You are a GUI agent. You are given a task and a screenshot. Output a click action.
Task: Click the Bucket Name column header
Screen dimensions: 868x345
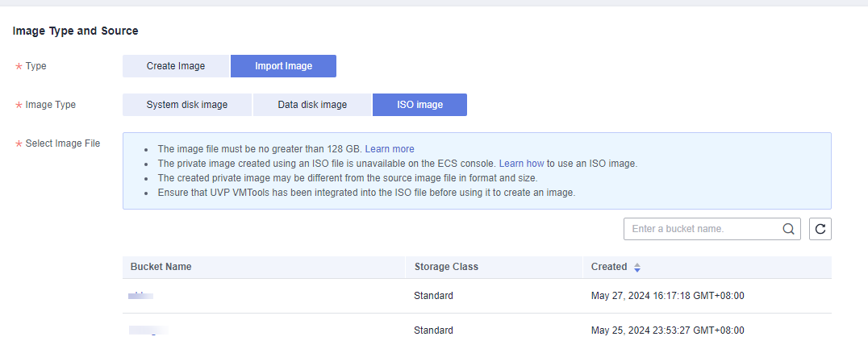(x=161, y=267)
